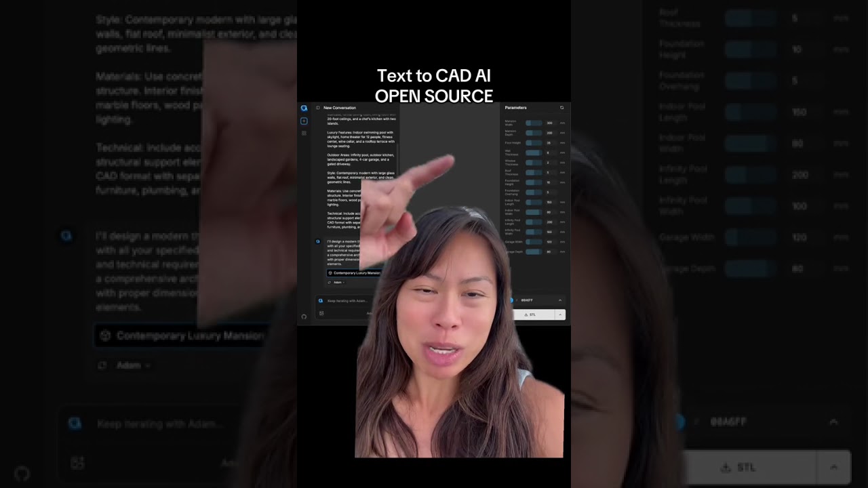Click the retry icon left of the Adam model selector

(330, 282)
